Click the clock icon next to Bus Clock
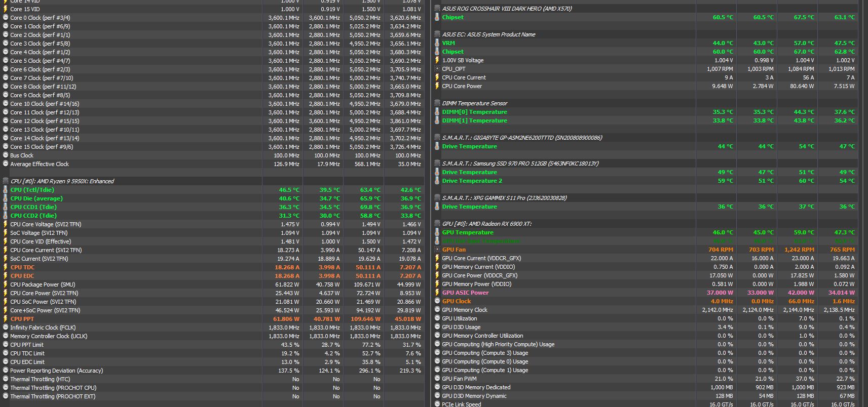The image size is (868, 407). [6, 155]
